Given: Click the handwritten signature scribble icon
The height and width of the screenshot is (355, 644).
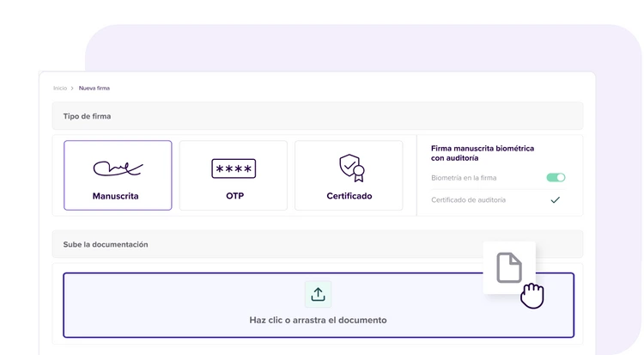Looking at the screenshot, I should [x=118, y=168].
